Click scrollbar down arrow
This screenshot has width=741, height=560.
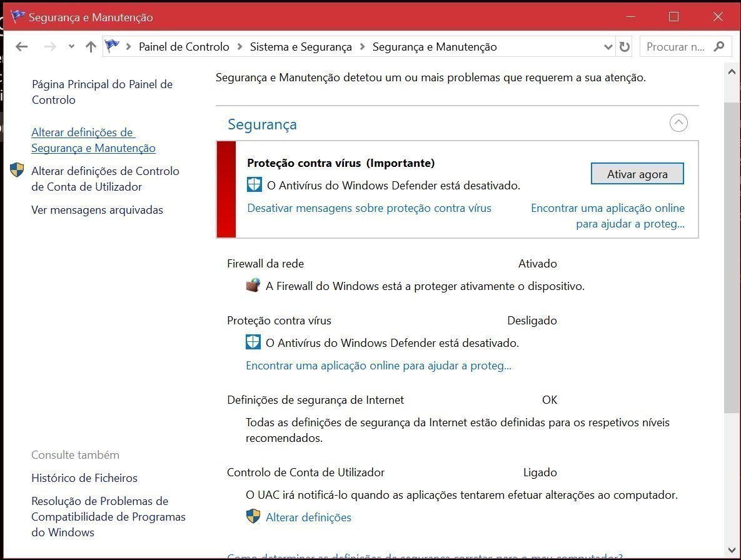732,551
